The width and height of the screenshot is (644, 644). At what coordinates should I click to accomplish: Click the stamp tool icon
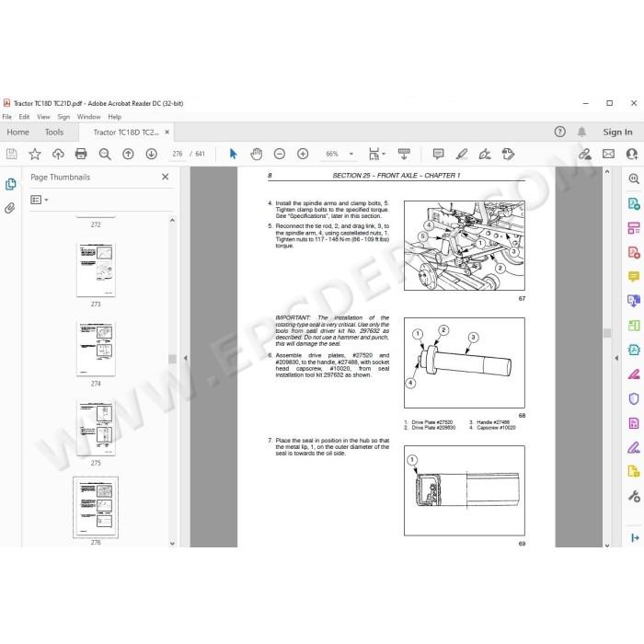(508, 154)
